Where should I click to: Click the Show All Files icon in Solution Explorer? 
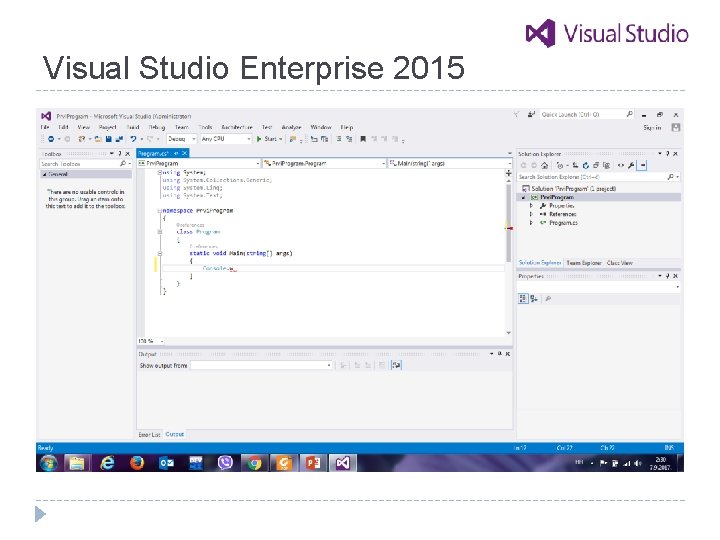point(606,165)
